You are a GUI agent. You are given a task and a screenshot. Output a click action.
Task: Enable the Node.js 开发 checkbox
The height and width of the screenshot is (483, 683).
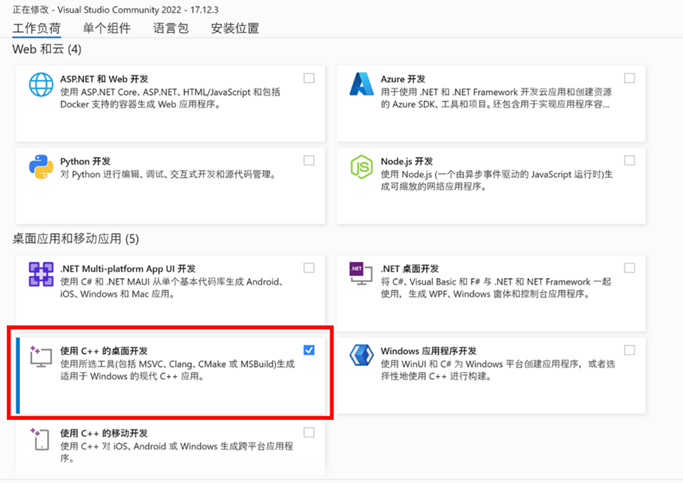629,161
